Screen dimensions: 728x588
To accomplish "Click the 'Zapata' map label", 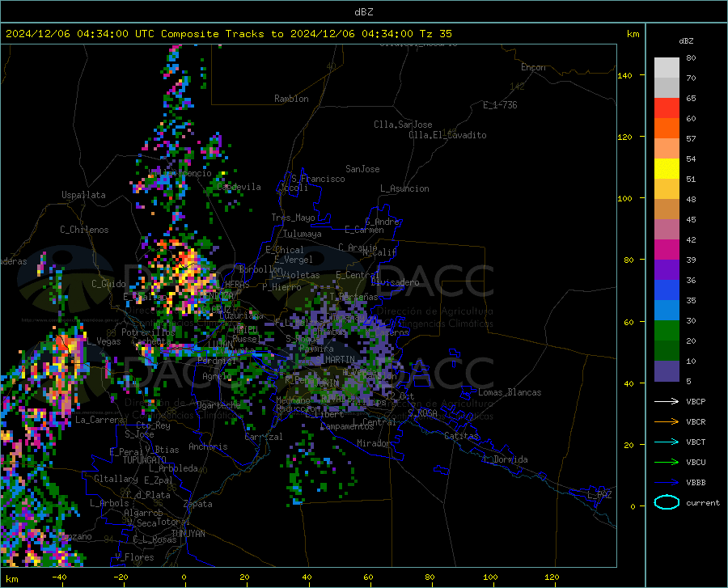I will click(x=198, y=504).
